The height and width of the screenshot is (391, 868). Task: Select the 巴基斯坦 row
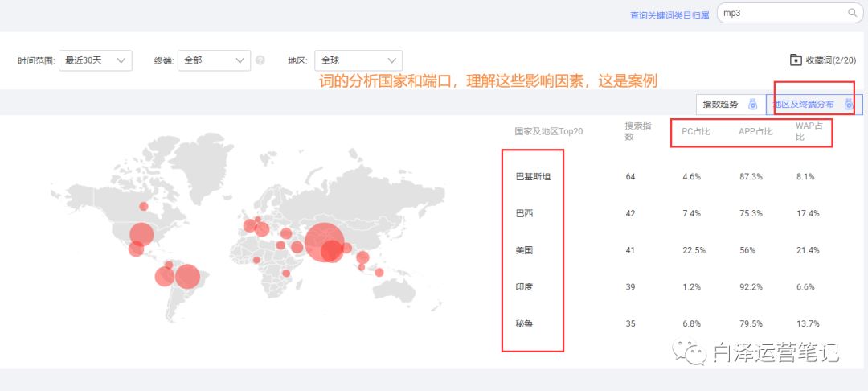pyautogui.click(x=667, y=177)
